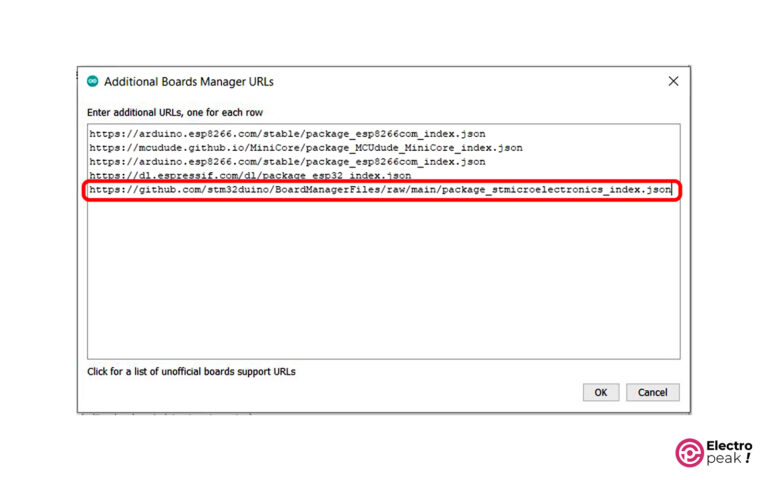Click the first esp8266com URL row

point(287,133)
